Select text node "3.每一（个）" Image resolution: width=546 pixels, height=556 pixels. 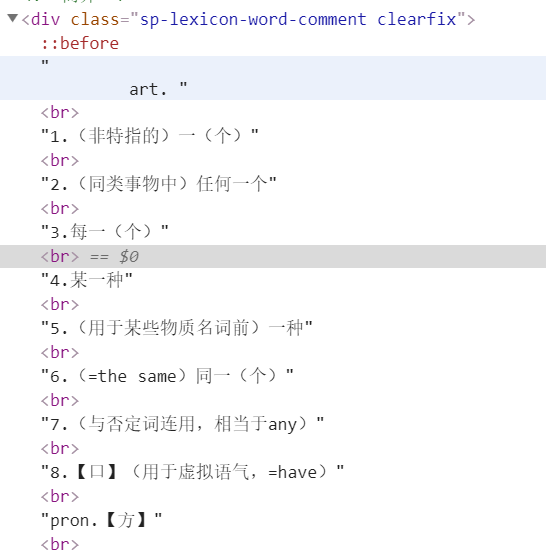click(x=105, y=232)
